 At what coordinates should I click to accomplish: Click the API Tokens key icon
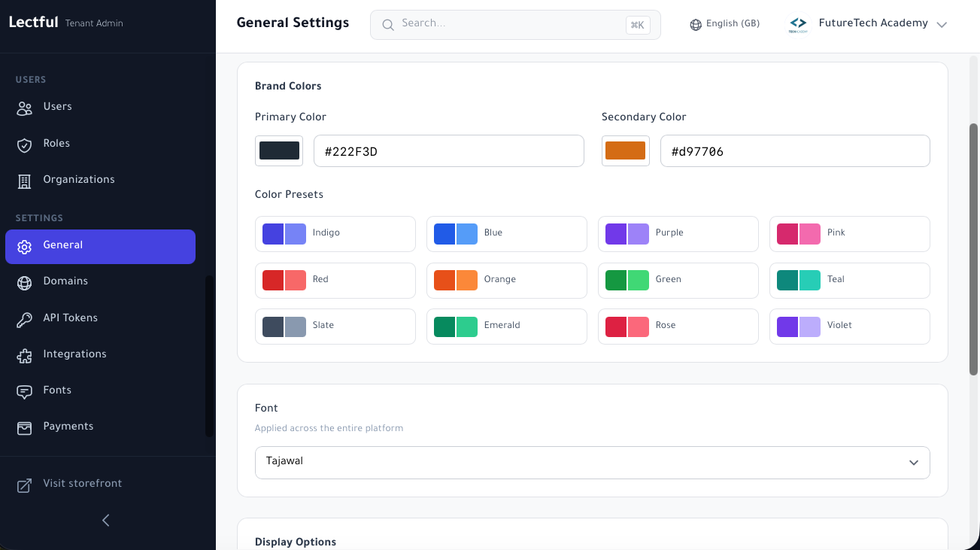pyautogui.click(x=25, y=319)
